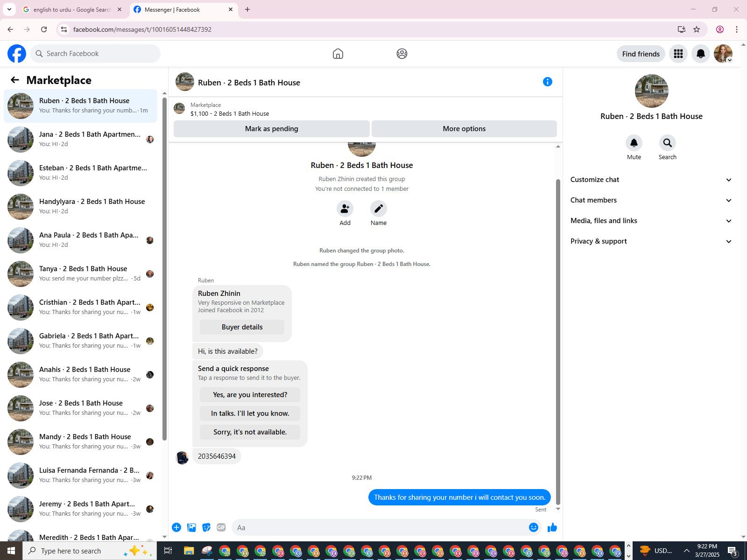Mute this conversation
Screen dimensions: 747x560
point(634,143)
